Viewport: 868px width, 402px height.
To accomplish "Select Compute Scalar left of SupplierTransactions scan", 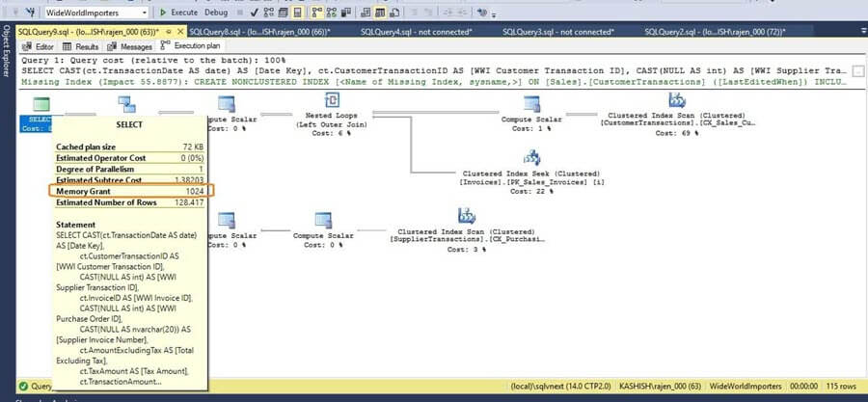I will click(x=323, y=220).
